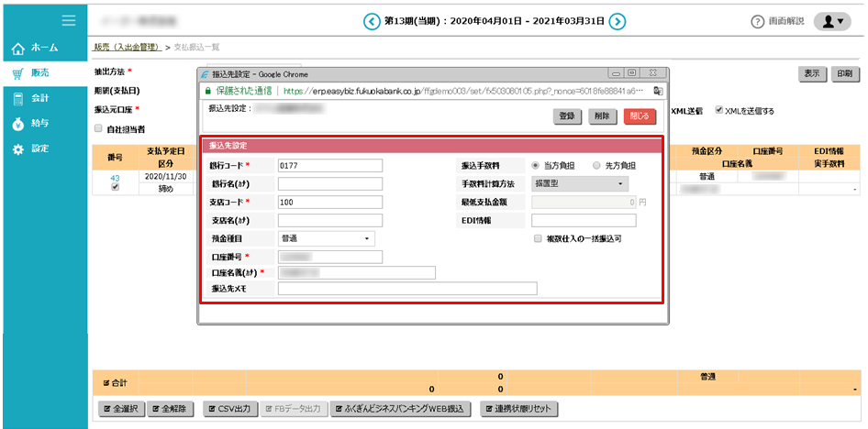Select the 先方負担 radio button
868x429 pixels.
pos(596,166)
